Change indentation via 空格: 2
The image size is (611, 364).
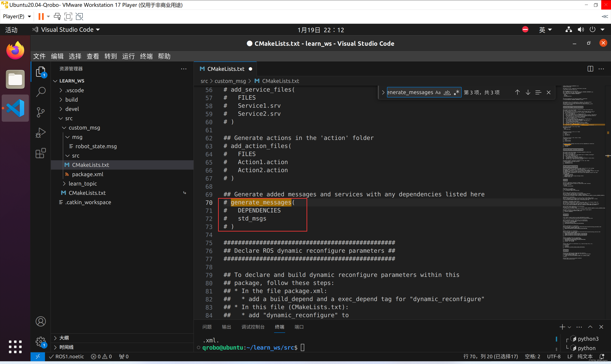click(532, 356)
